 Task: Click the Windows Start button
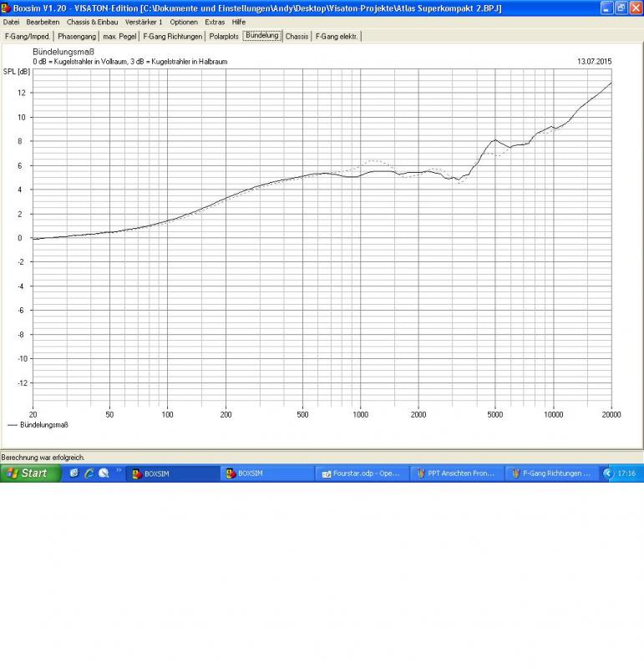[x=30, y=473]
